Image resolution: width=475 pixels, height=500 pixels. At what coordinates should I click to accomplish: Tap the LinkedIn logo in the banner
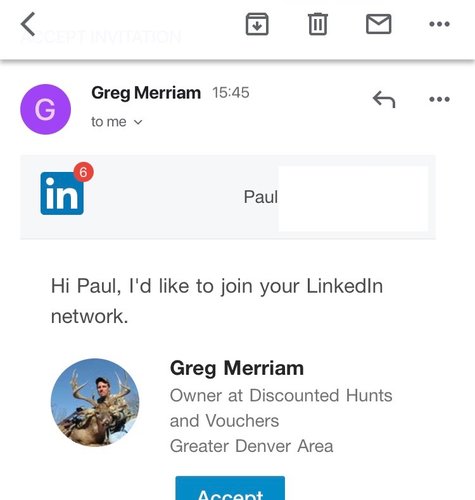pyautogui.click(x=62, y=193)
